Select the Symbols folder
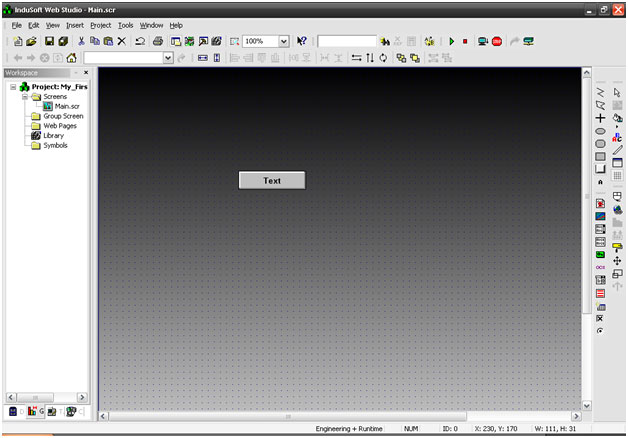This screenshot has height=438, width=628. click(x=55, y=145)
